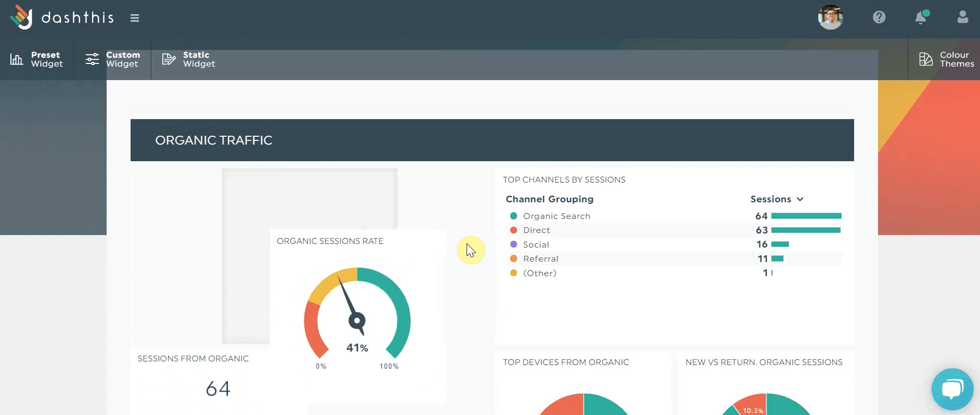Click the TOP DEVICES FROM ORGANIC title
The height and width of the screenshot is (415, 980).
point(566,362)
